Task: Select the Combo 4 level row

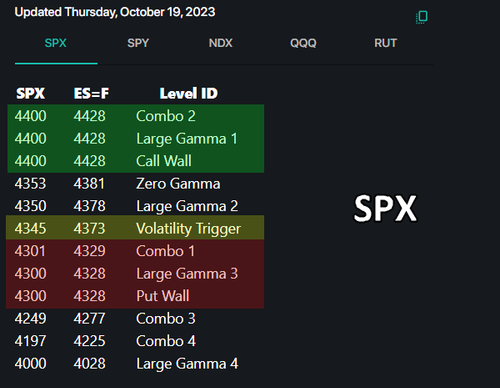Action: click(136, 341)
